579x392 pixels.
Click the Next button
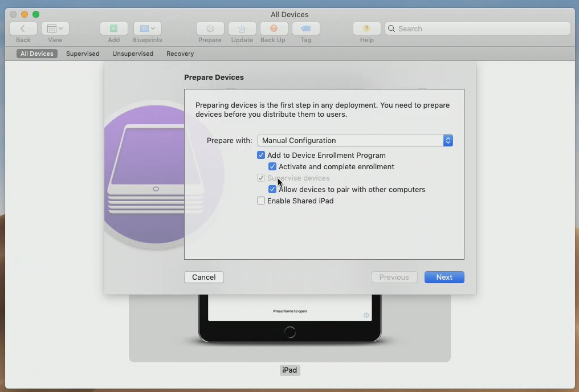pyautogui.click(x=444, y=277)
